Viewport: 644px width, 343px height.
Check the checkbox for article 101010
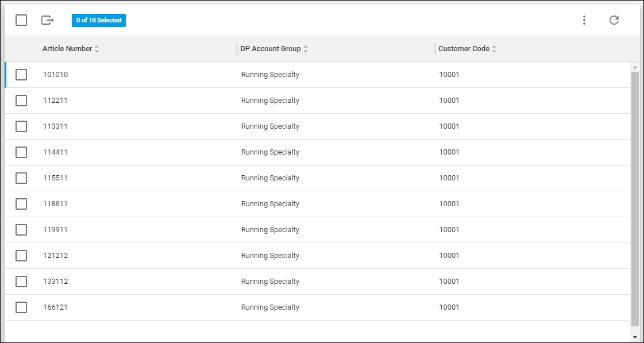point(21,74)
